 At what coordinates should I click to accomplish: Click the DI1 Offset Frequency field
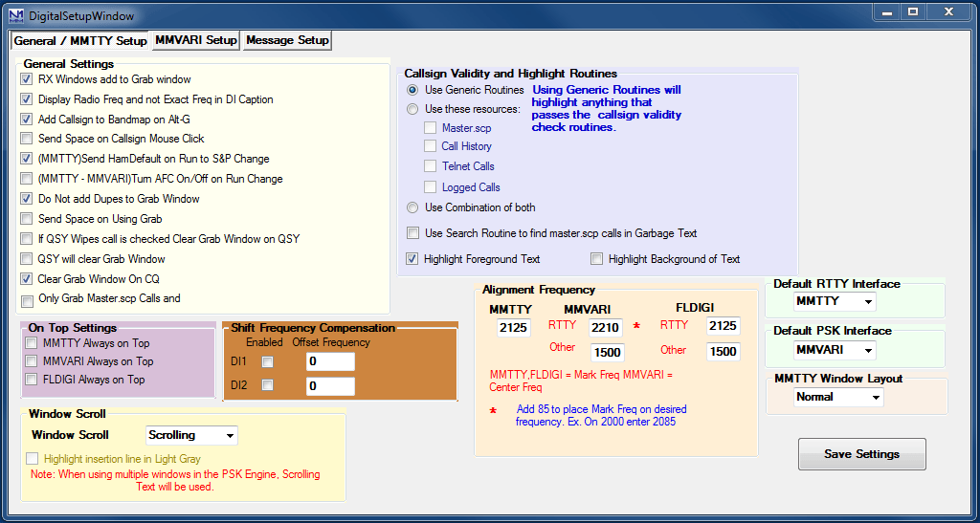[330, 362]
